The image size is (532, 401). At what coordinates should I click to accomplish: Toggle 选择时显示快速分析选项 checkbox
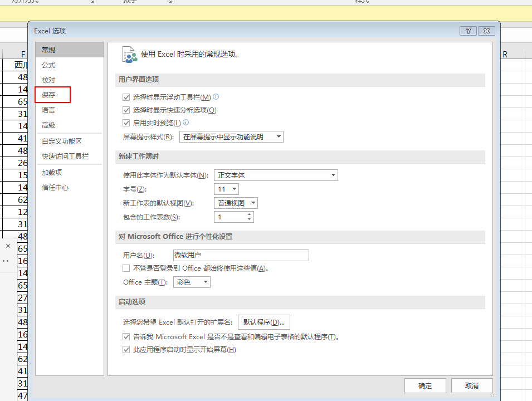[126, 110]
